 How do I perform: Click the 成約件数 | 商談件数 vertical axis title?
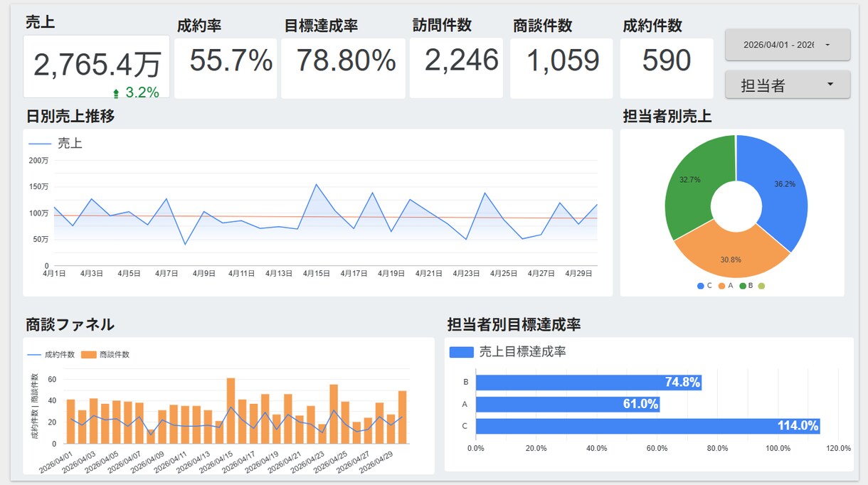click(x=33, y=405)
